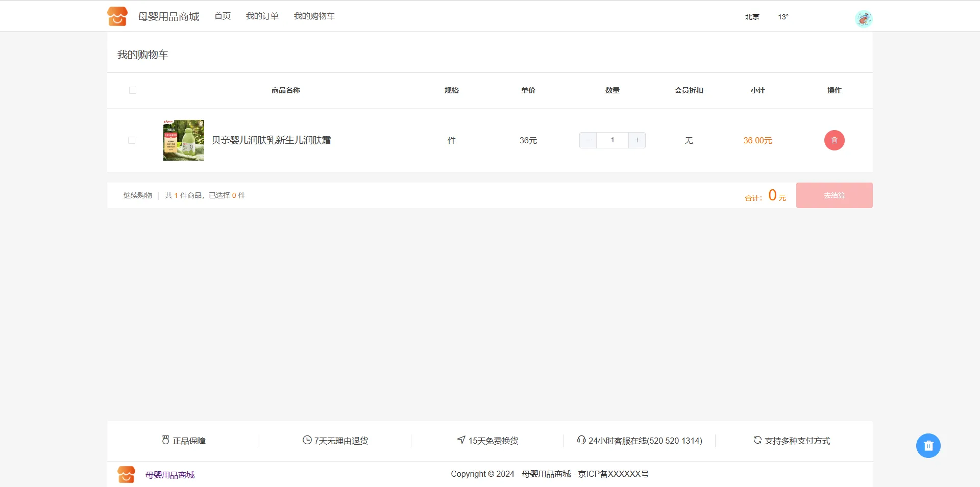Go to 首页 in the navigation

pyautogui.click(x=223, y=16)
